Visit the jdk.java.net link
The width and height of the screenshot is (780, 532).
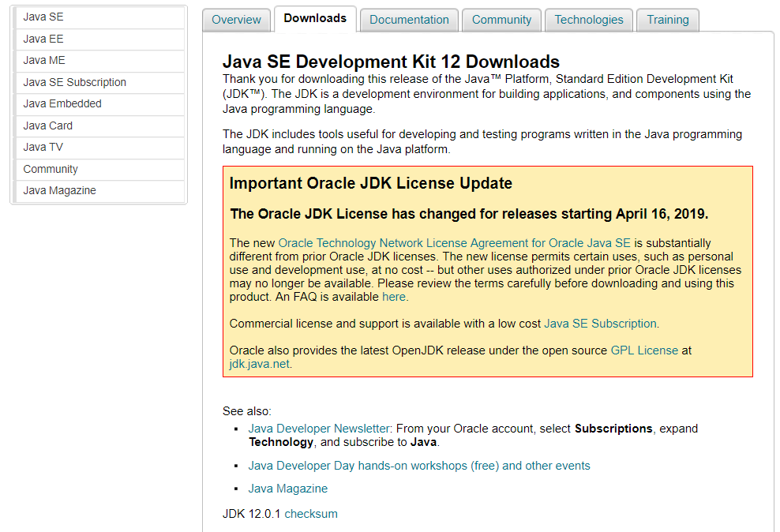(x=259, y=364)
